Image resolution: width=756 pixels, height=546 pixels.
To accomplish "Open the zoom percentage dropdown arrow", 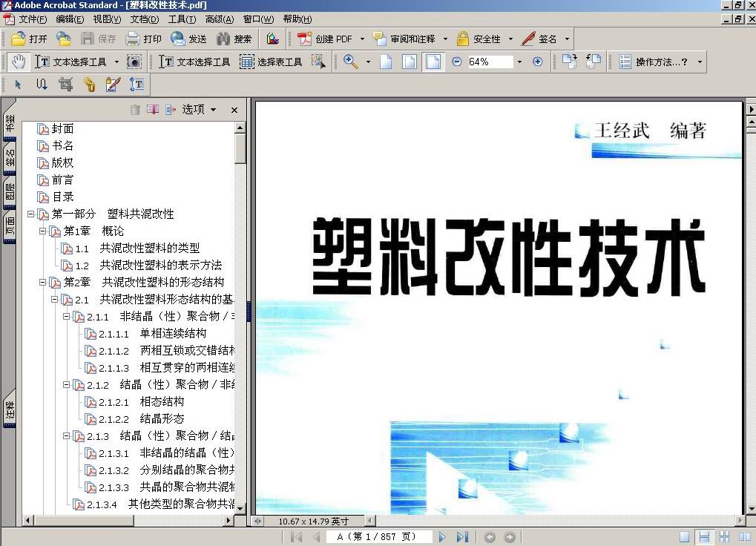I will 519,62.
